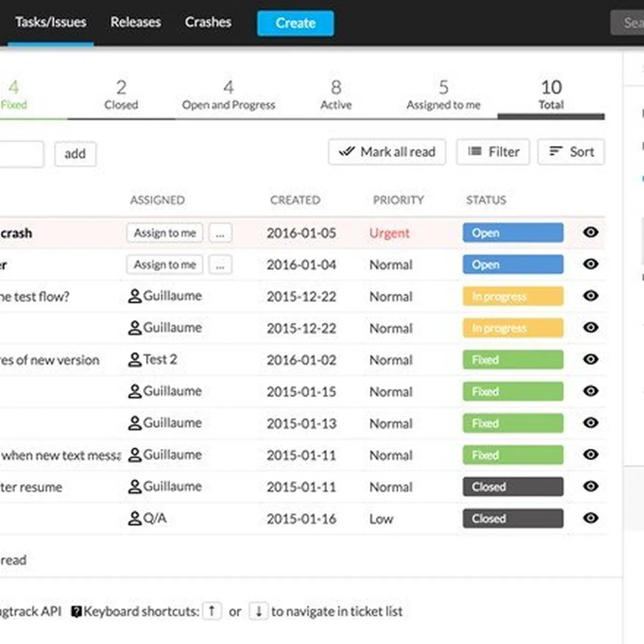
Task: Toggle the eye icon on the Test 2 fixed row
Action: point(590,359)
